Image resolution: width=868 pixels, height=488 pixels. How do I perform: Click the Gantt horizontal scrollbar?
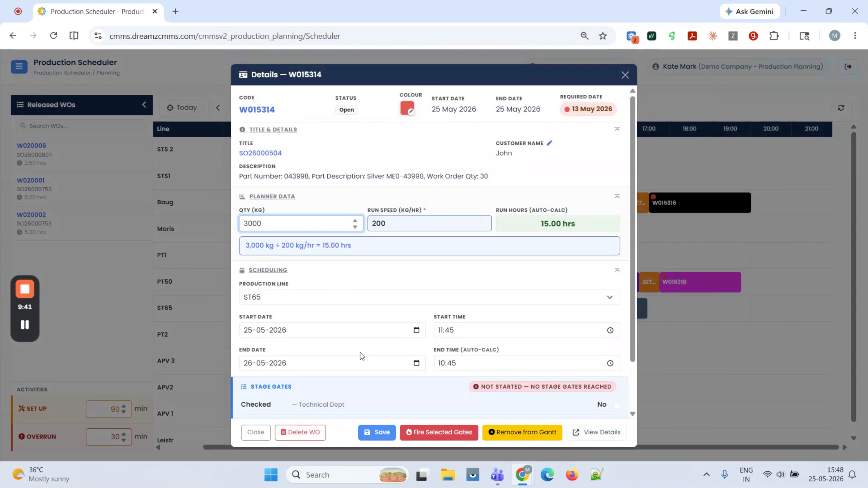pyautogui.click(x=521, y=447)
